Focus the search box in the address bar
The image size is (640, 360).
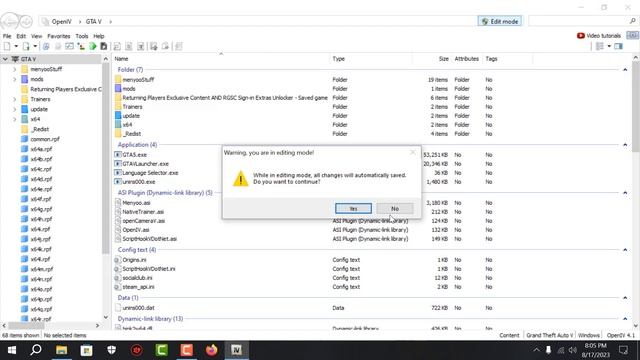click(x=579, y=21)
